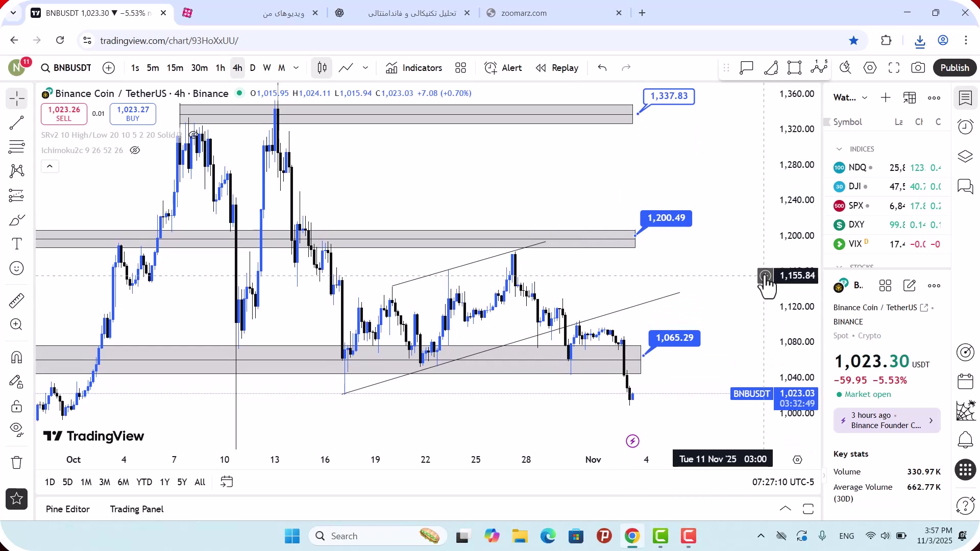Open the Indicators dialog
Screen dimensions: 980x551
coord(414,68)
